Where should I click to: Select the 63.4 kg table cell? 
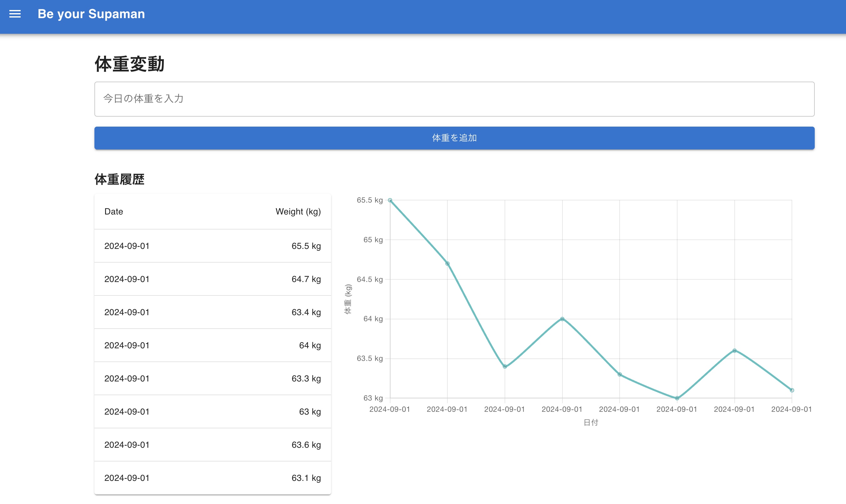pos(306,312)
